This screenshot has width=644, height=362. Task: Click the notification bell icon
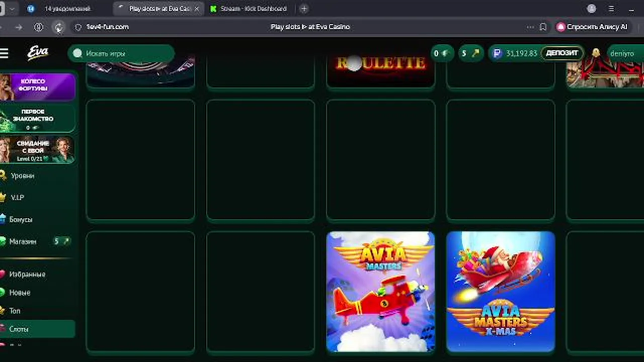coord(596,53)
